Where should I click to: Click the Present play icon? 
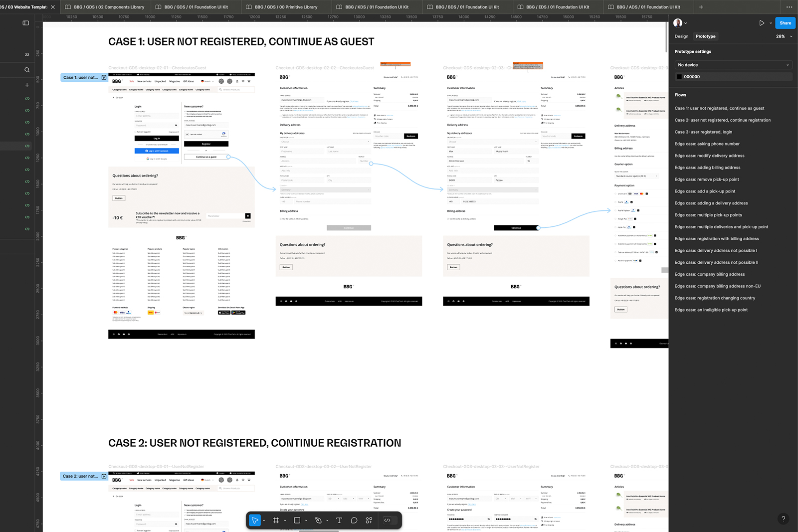pyautogui.click(x=762, y=23)
